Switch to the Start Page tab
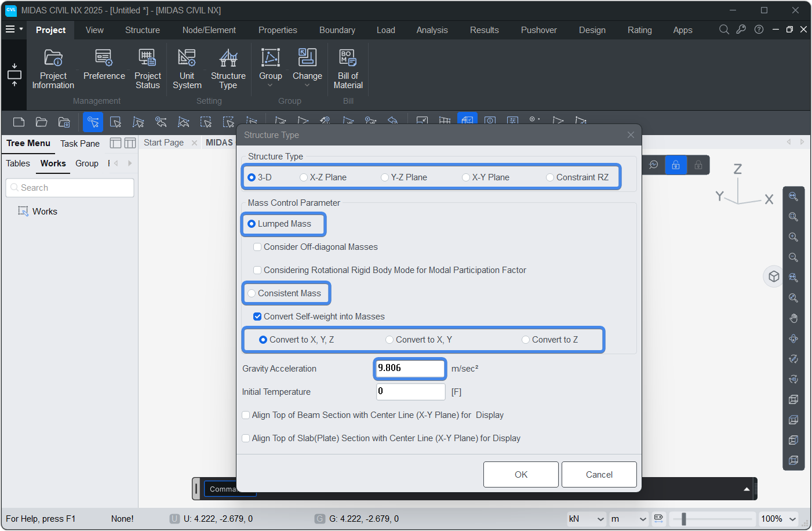The width and height of the screenshot is (812, 531). click(x=163, y=143)
